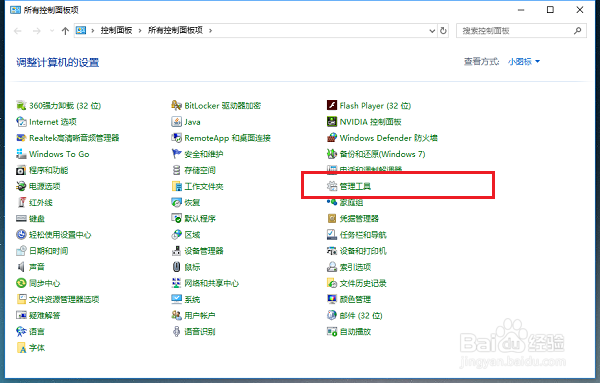Refresh the control panel view

click(x=443, y=31)
